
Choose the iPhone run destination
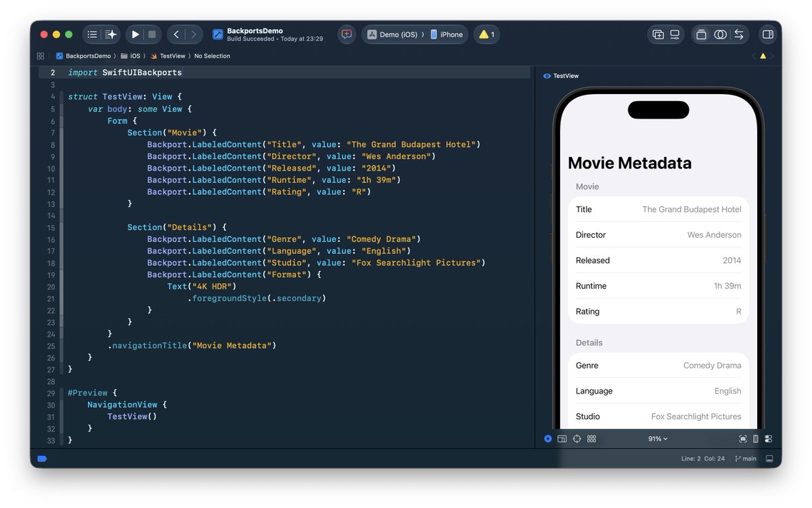click(x=447, y=35)
